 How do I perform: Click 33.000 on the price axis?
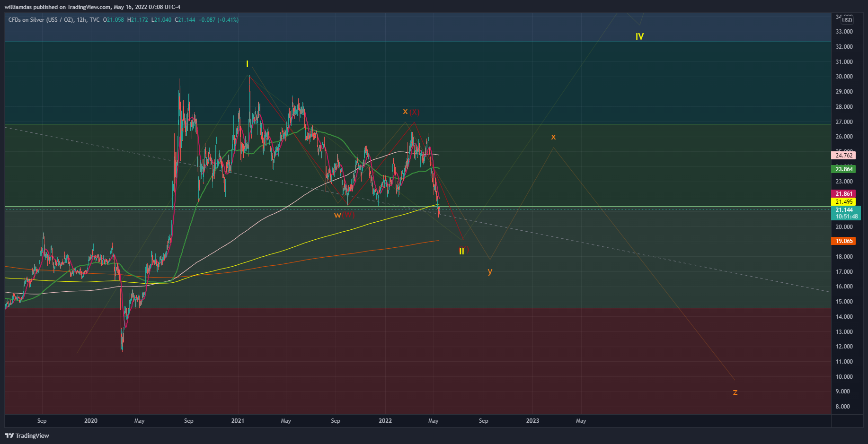point(844,32)
